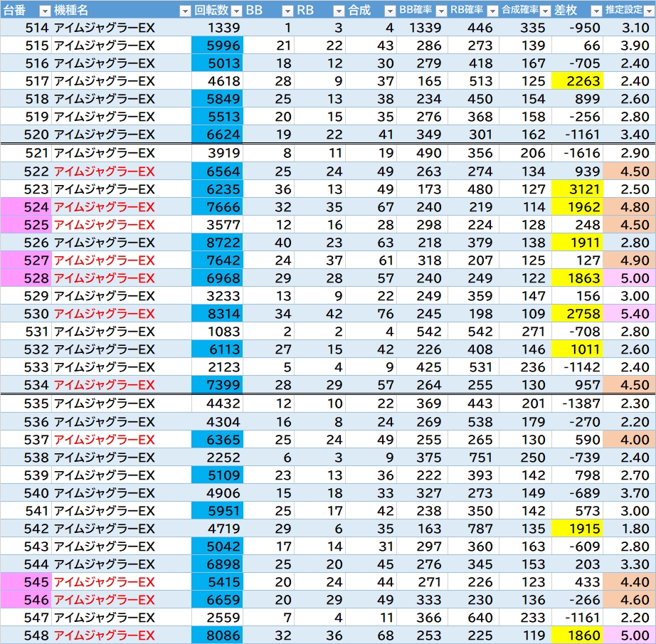656x644 pixels.
Task: Click the red model name in row 522
Action: point(104,171)
